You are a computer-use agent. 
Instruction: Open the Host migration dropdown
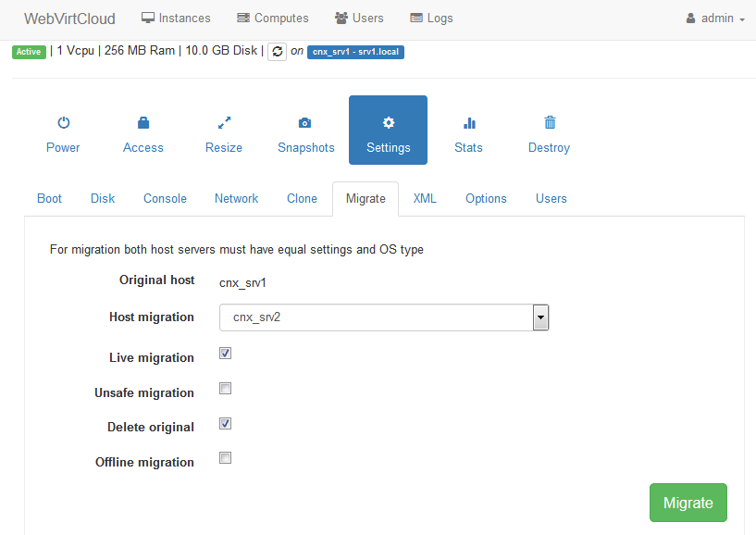(x=384, y=317)
